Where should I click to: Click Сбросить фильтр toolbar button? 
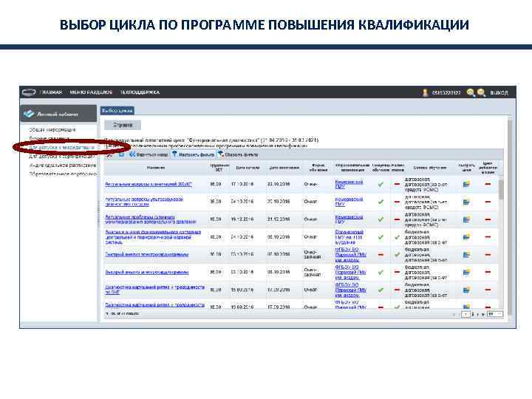click(x=238, y=154)
